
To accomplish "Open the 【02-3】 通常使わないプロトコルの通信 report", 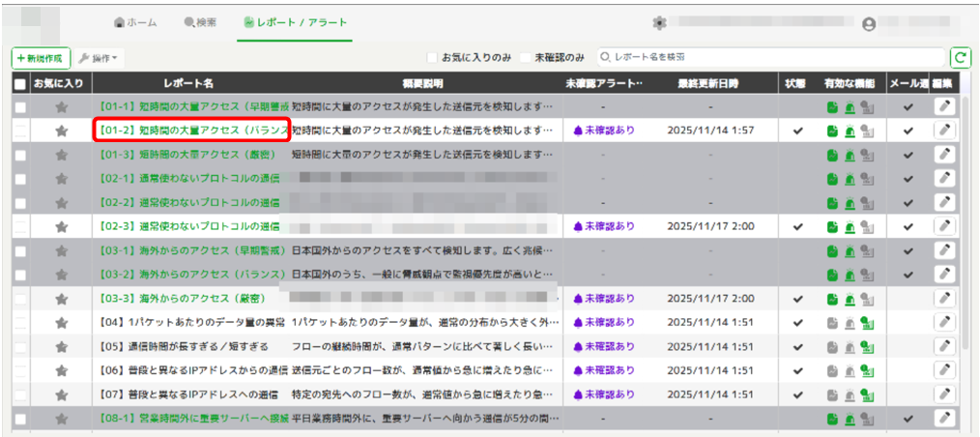I will click(189, 227).
